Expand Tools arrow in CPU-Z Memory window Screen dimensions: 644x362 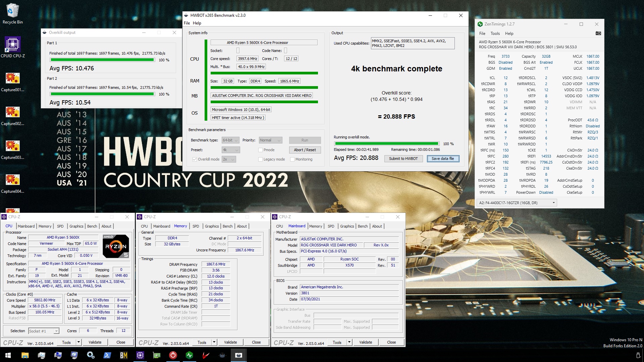214,342
